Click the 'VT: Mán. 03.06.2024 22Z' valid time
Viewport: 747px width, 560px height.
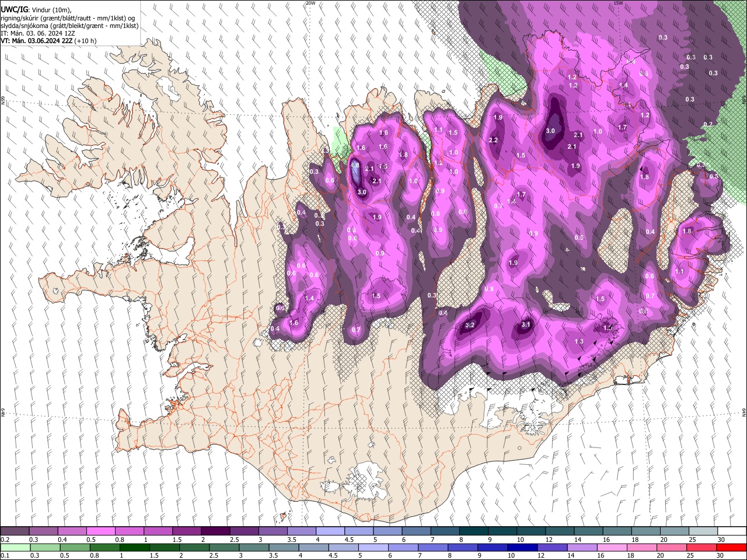click(x=36, y=41)
